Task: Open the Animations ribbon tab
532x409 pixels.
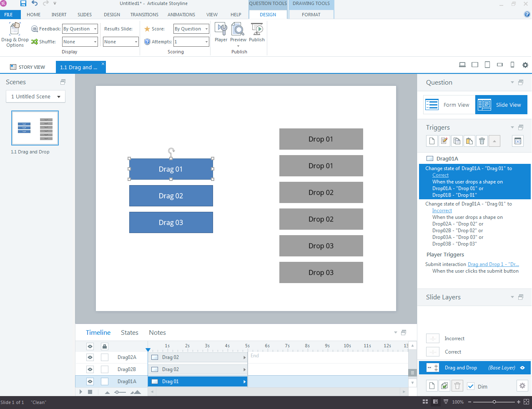Action: pos(181,15)
